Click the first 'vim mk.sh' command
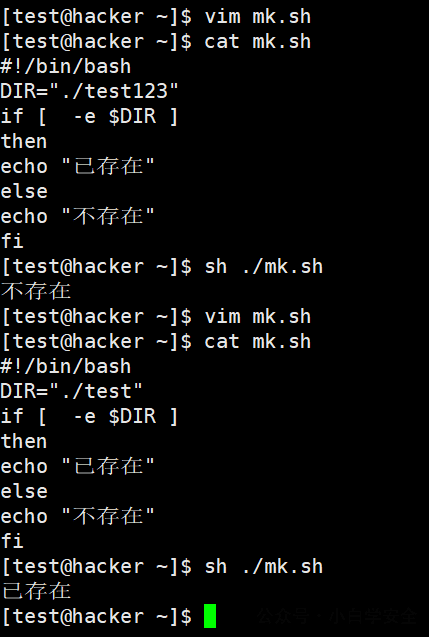429x637 pixels. 258,17
